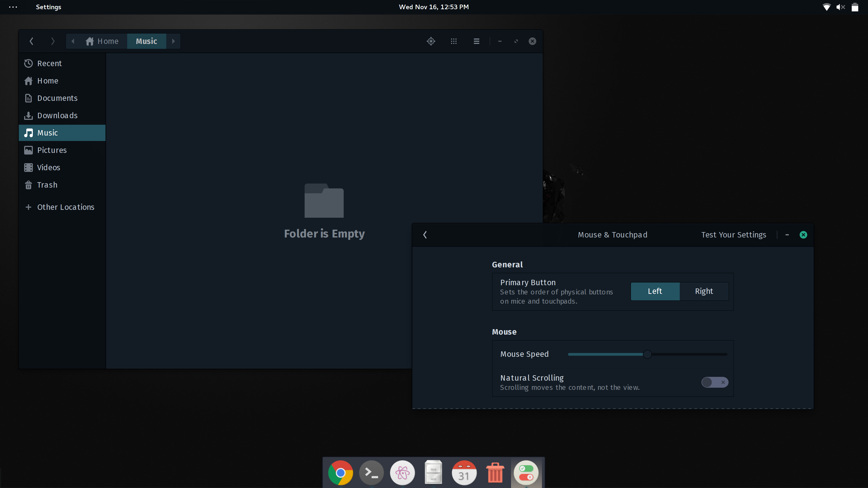Screen dimensions: 868x488
Task: Select the Downloads folder in sidebar
Action: (57, 115)
